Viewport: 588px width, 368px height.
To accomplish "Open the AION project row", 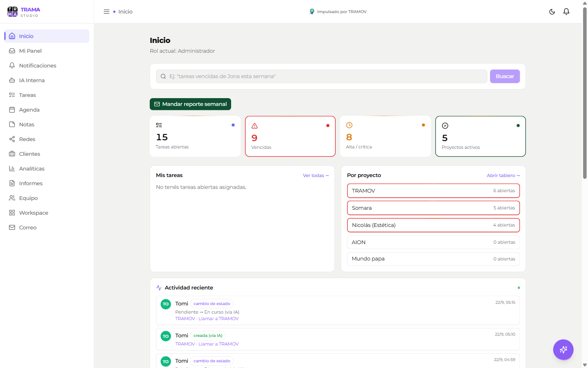I will click(x=433, y=242).
